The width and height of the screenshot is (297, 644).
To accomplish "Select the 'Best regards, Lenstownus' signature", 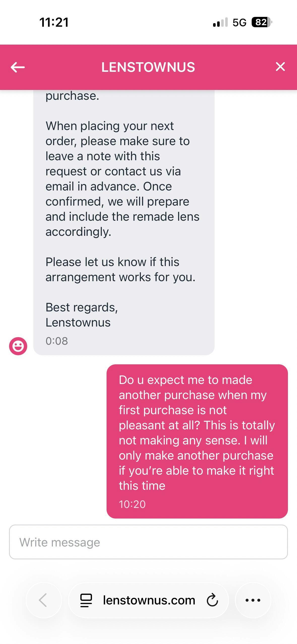I will [x=82, y=315].
